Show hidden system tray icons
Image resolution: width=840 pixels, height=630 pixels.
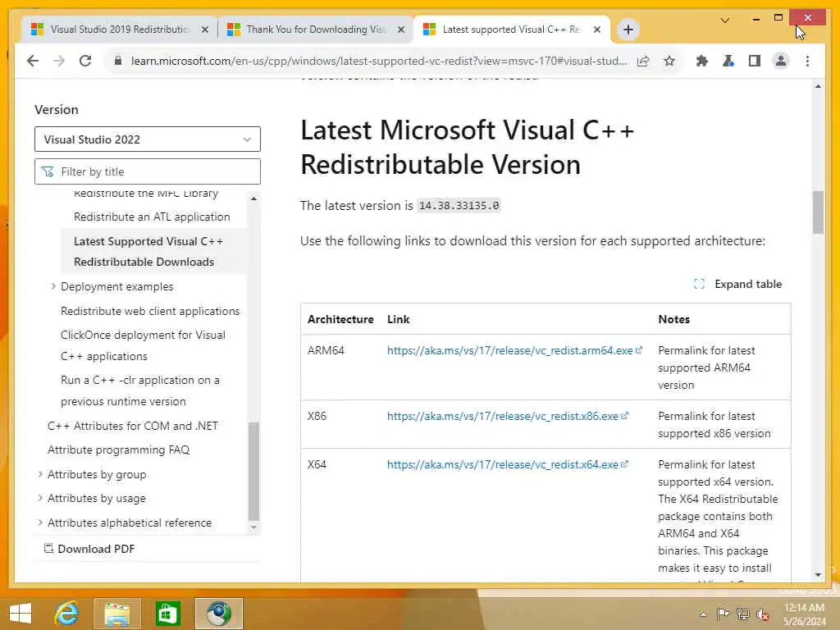point(703,614)
